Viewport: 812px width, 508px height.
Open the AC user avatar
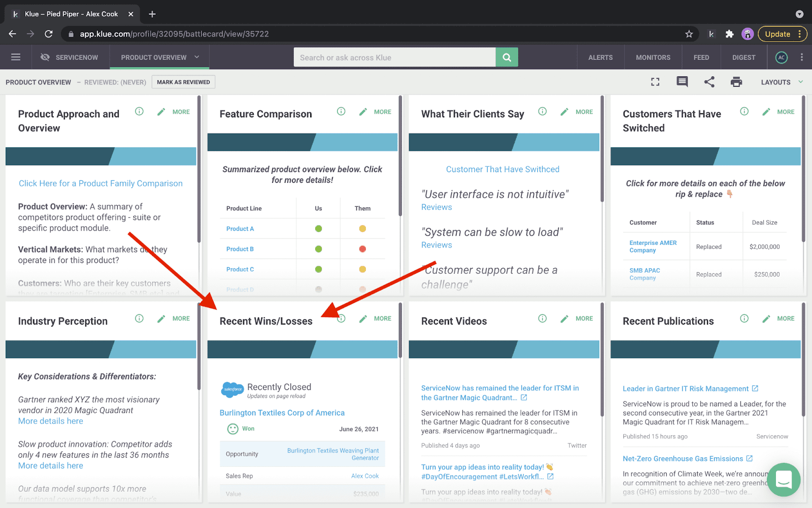[782, 57]
